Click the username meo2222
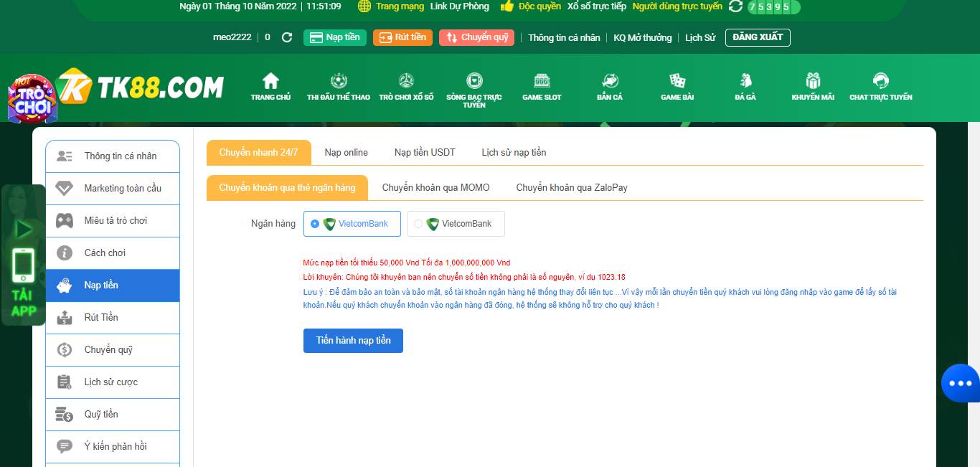980x467 pixels. click(x=232, y=37)
